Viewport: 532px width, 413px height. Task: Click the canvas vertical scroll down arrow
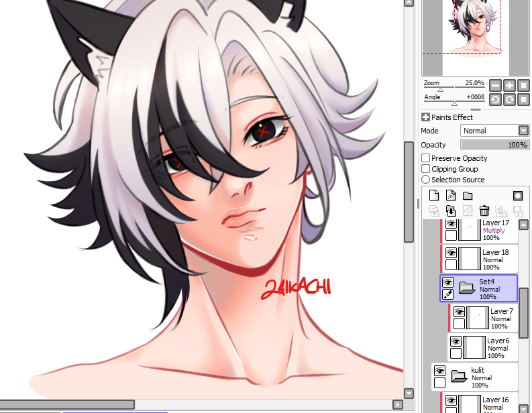click(409, 394)
